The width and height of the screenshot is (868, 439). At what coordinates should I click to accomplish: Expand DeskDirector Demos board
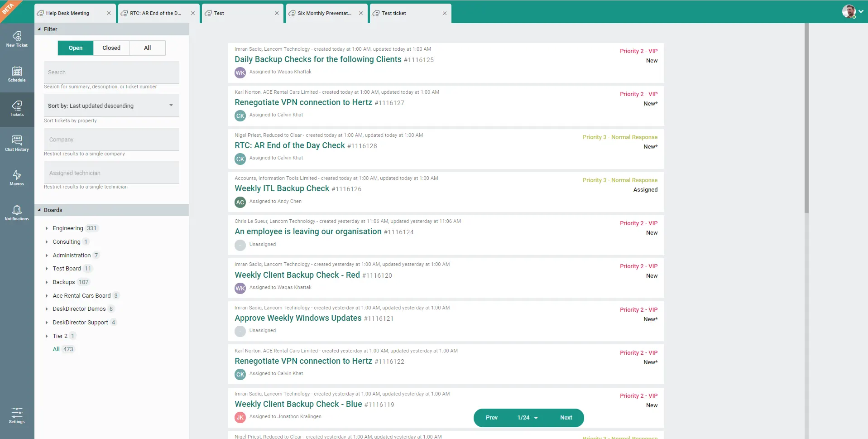click(x=47, y=309)
